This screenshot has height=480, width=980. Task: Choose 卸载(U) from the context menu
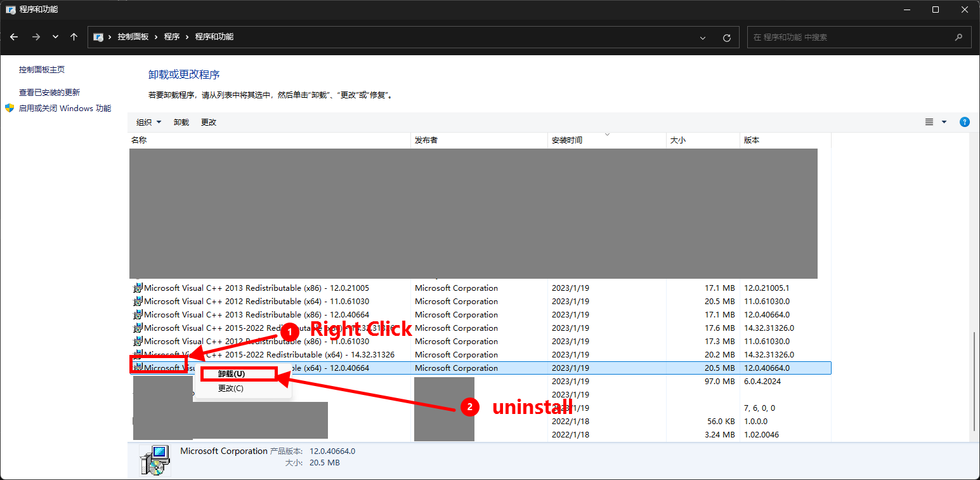[232, 374]
